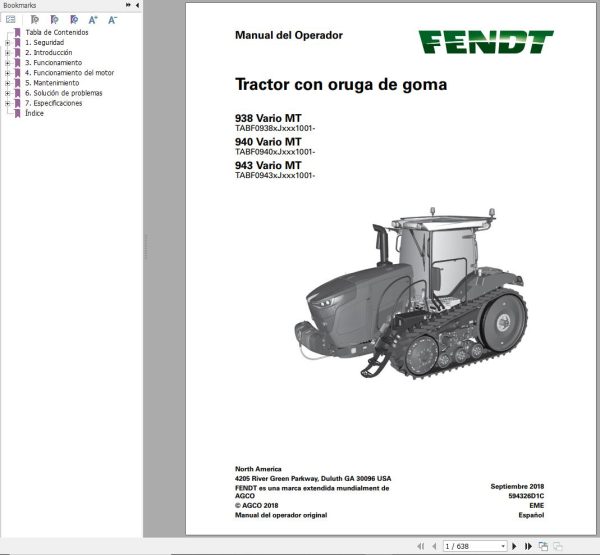Click the Septiembre 2018 date text

pyautogui.click(x=517, y=486)
